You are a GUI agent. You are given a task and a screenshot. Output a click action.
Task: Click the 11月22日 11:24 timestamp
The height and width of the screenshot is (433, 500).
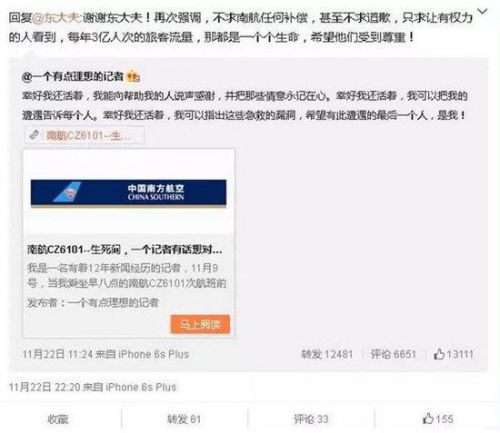(58, 354)
